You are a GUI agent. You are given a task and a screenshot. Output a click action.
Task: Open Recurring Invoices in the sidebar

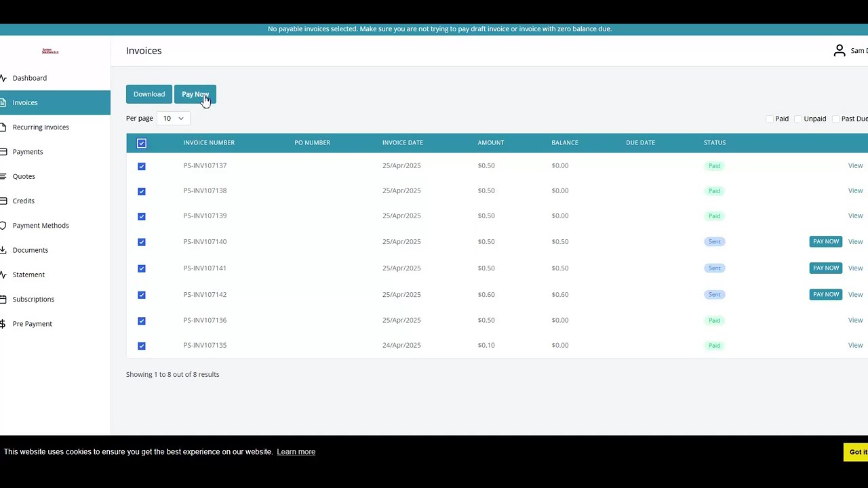[x=41, y=127]
